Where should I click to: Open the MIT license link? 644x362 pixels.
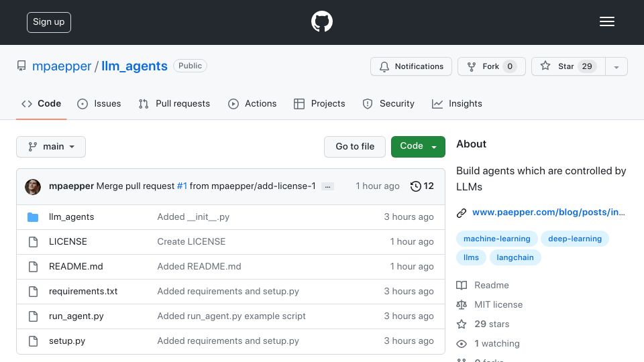pyautogui.click(x=498, y=304)
